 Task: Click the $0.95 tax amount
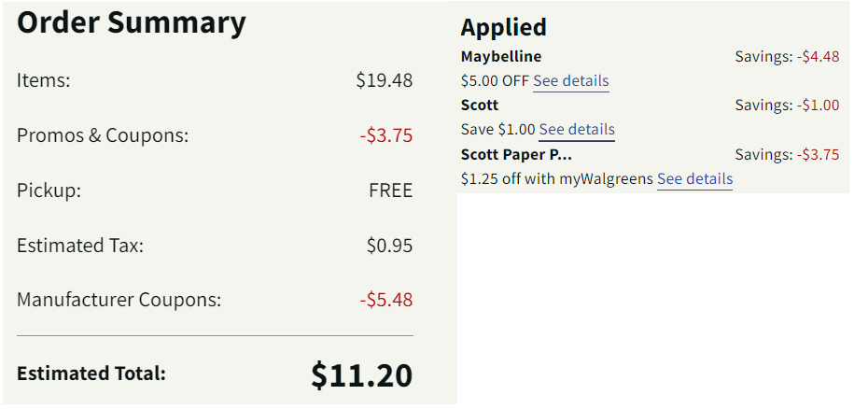(x=389, y=247)
